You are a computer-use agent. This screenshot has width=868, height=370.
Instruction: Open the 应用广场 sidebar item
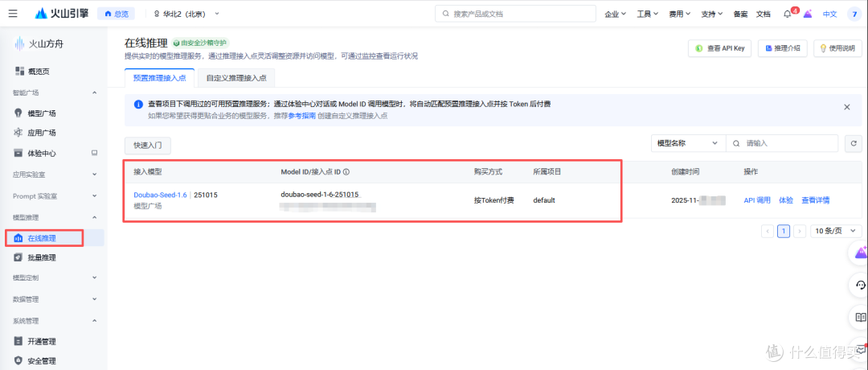point(36,133)
